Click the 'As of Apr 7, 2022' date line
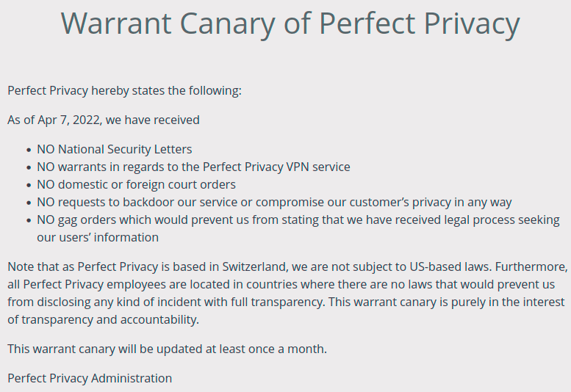This screenshot has width=571, height=392. click(104, 120)
